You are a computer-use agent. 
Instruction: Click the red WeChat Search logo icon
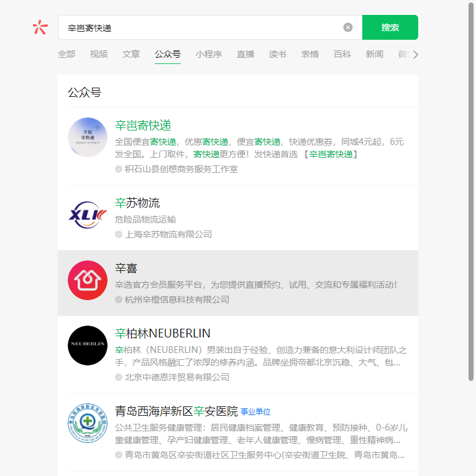[40, 27]
